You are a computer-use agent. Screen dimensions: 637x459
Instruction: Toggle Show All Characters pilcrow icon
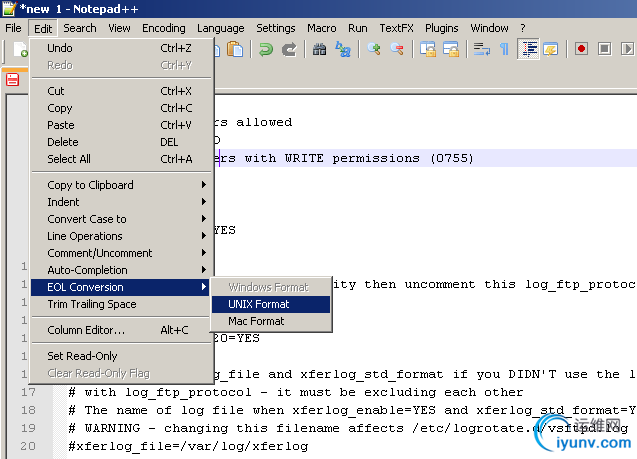(x=505, y=50)
